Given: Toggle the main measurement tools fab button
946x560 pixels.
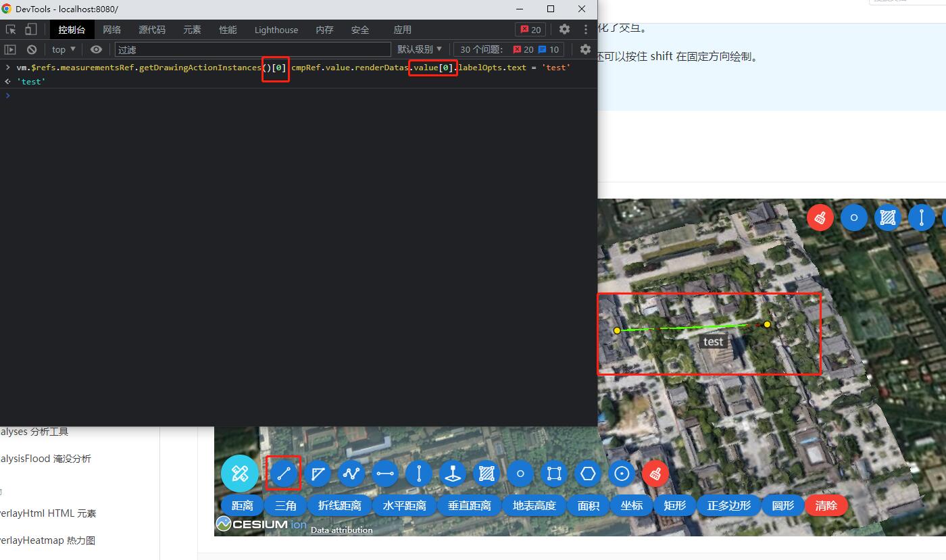Looking at the screenshot, I should pos(240,473).
